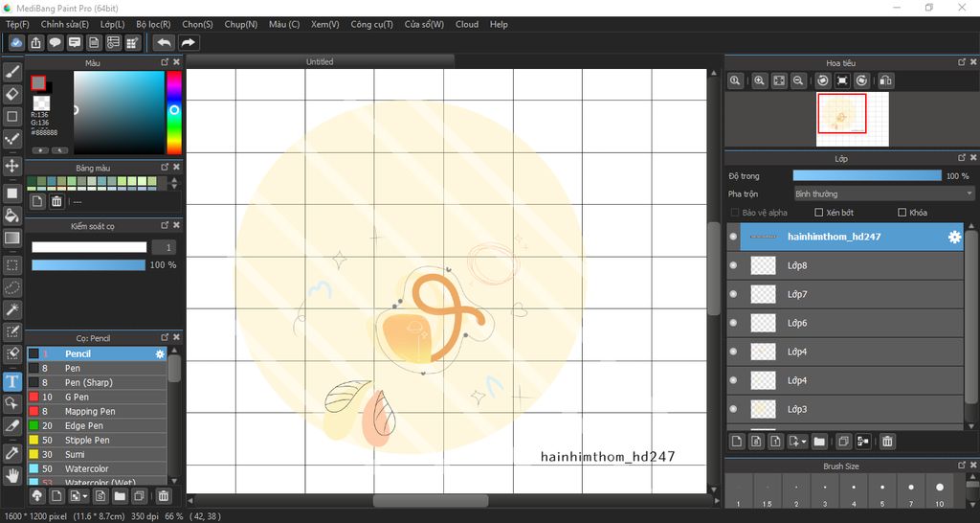The width and height of the screenshot is (980, 523).
Task: Select the Select Pen tool
Action: (11, 331)
